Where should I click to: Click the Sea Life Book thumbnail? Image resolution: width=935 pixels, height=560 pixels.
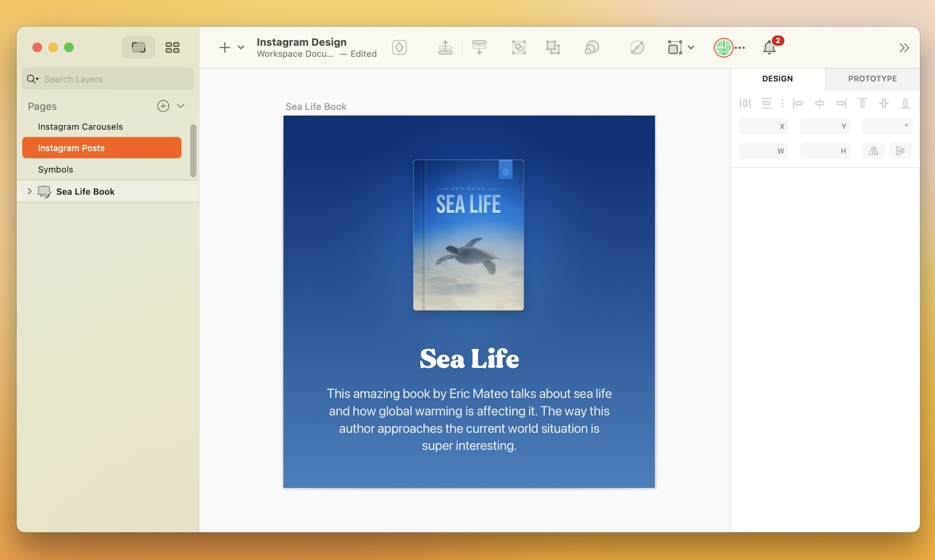[43, 191]
